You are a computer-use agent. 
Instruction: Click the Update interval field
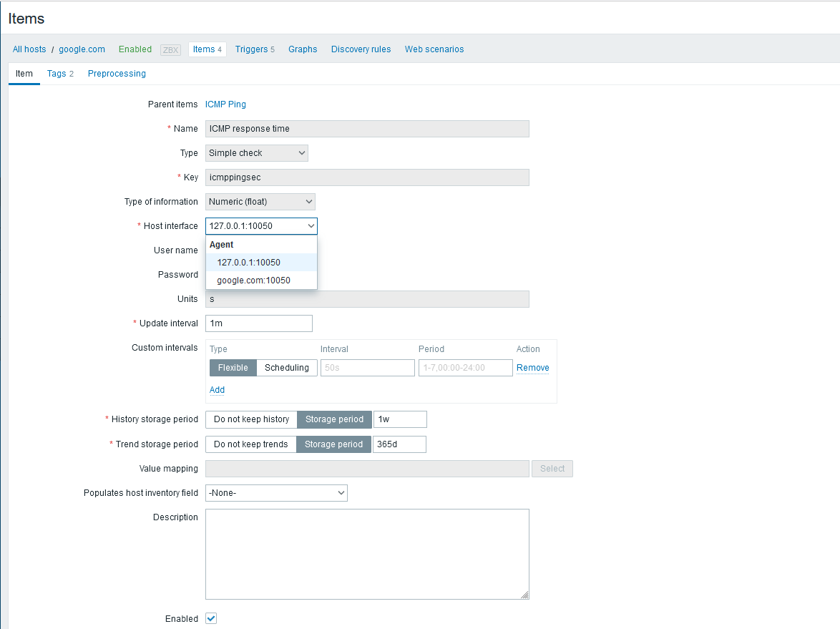[258, 323]
